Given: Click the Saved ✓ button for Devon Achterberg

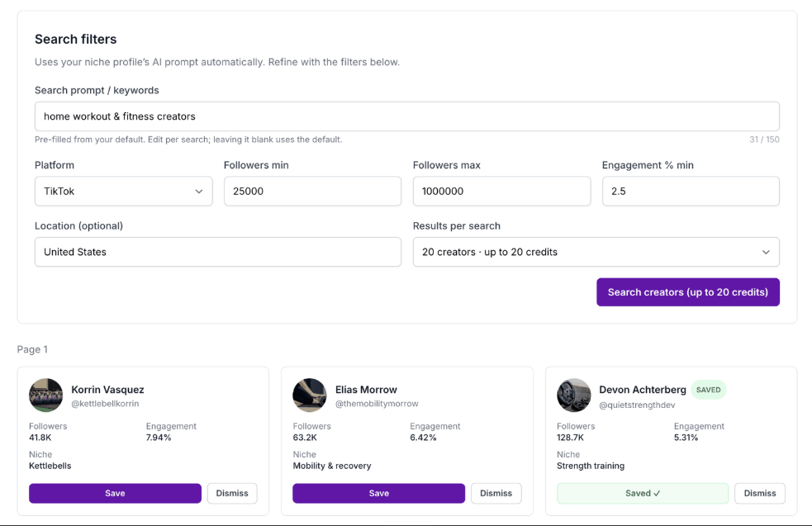Looking at the screenshot, I should [x=643, y=493].
